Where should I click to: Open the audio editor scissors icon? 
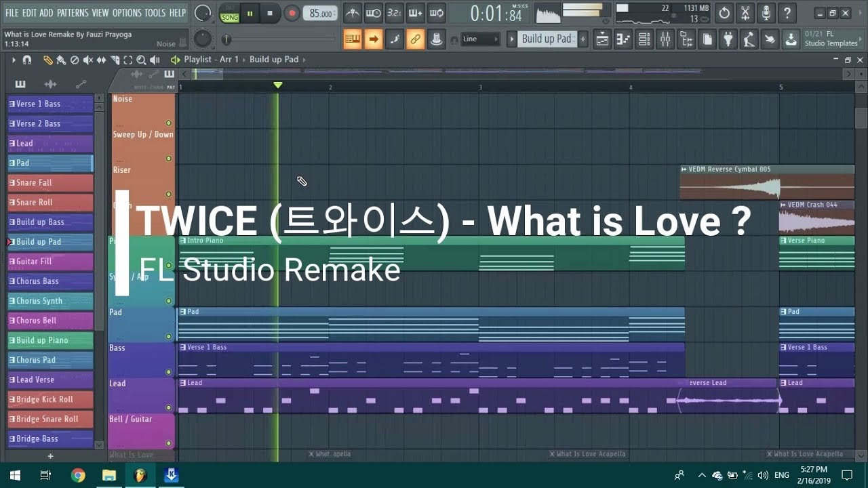(745, 13)
